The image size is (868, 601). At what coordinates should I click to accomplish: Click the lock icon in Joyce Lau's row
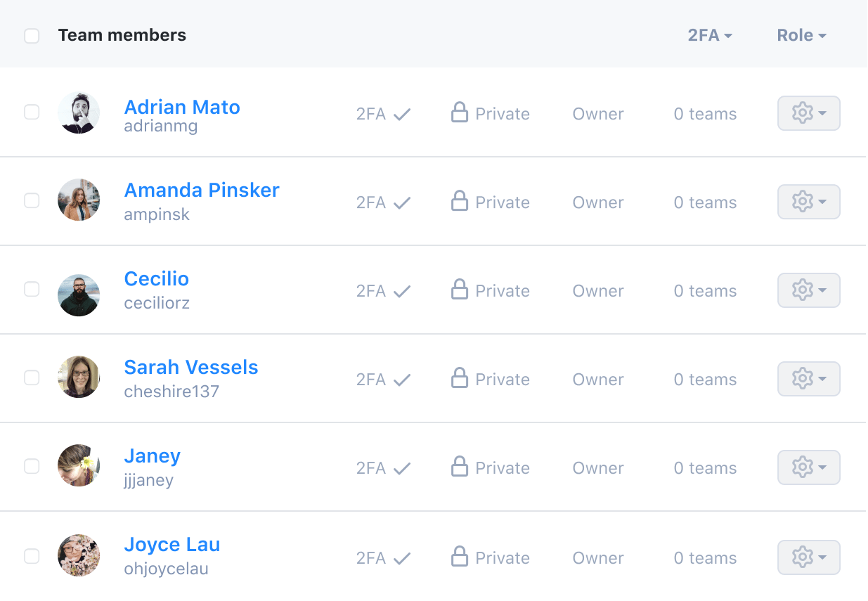click(x=460, y=557)
